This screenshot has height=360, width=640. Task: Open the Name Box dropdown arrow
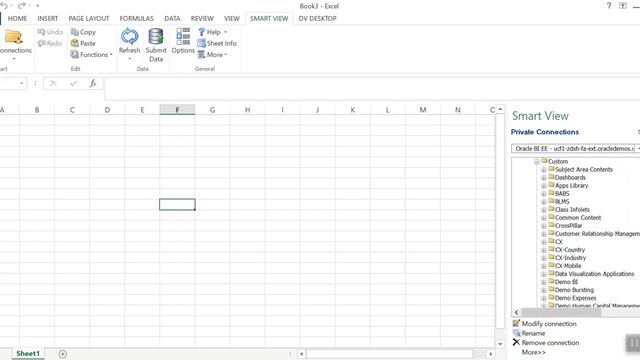click(22, 83)
